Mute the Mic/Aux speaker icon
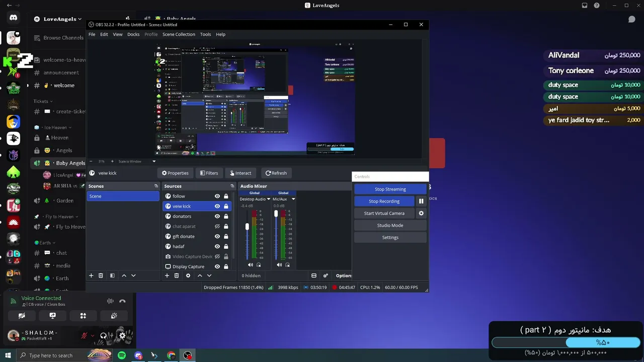The width and height of the screenshot is (644, 362). (279, 265)
